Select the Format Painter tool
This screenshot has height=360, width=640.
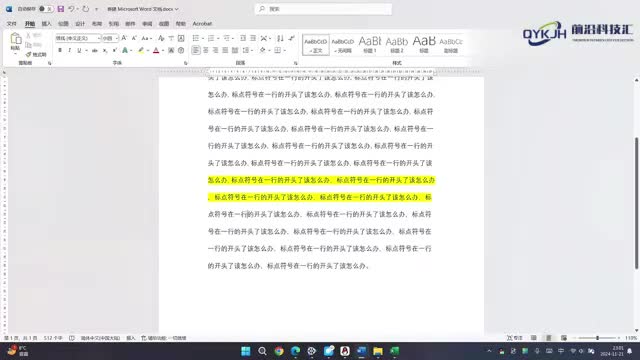tap(36, 54)
